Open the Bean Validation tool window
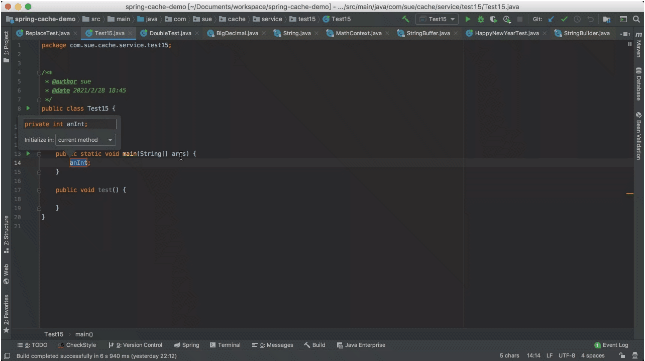 tap(639, 136)
